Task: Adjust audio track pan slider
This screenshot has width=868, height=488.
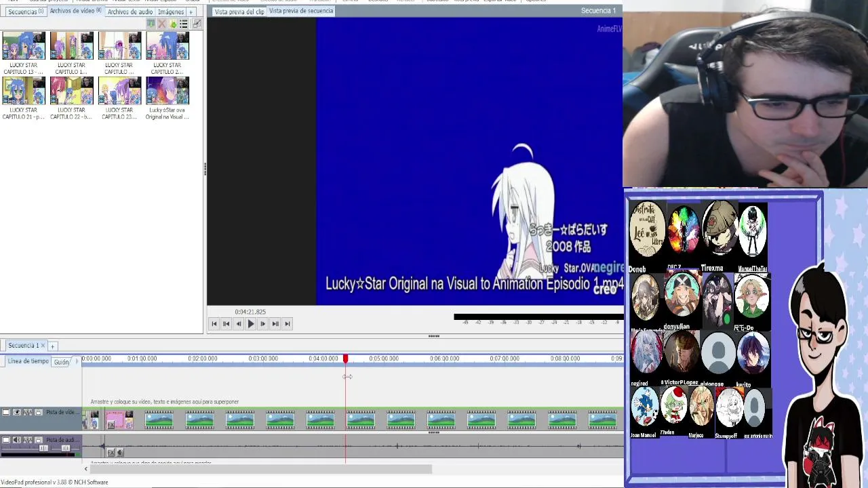Action: 66,448
